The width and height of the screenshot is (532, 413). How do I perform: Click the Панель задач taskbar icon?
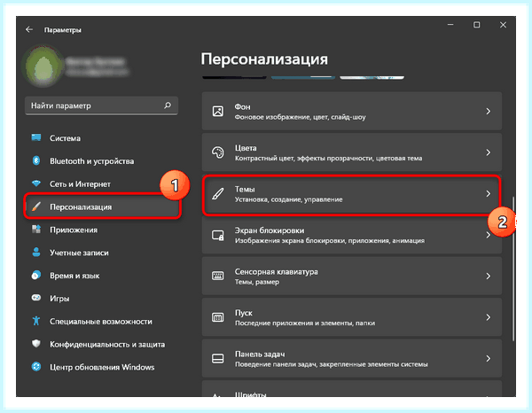click(218, 358)
